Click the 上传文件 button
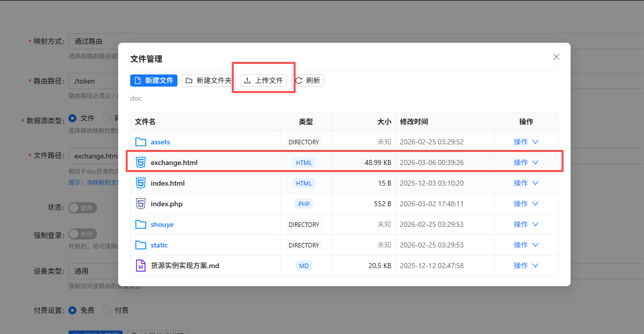Viewport: 644px width, 334px height. [x=263, y=80]
